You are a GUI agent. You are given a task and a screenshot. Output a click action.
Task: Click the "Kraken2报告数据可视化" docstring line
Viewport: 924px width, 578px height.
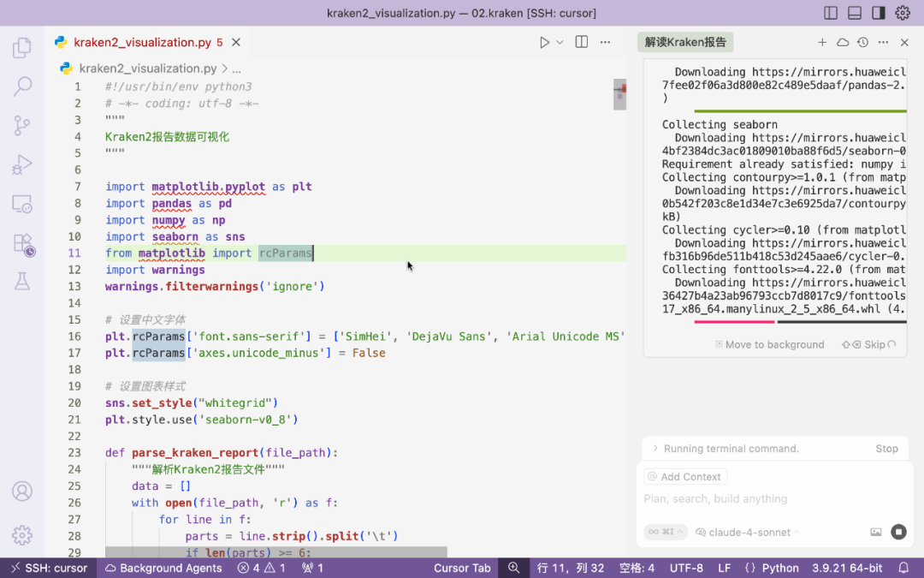[x=168, y=137]
